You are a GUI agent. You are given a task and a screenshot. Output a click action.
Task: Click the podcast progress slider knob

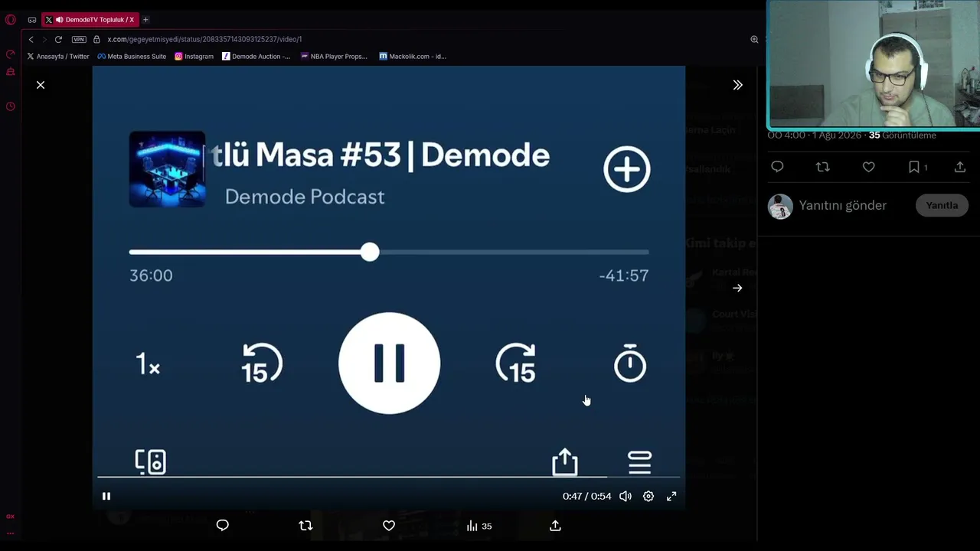(370, 252)
